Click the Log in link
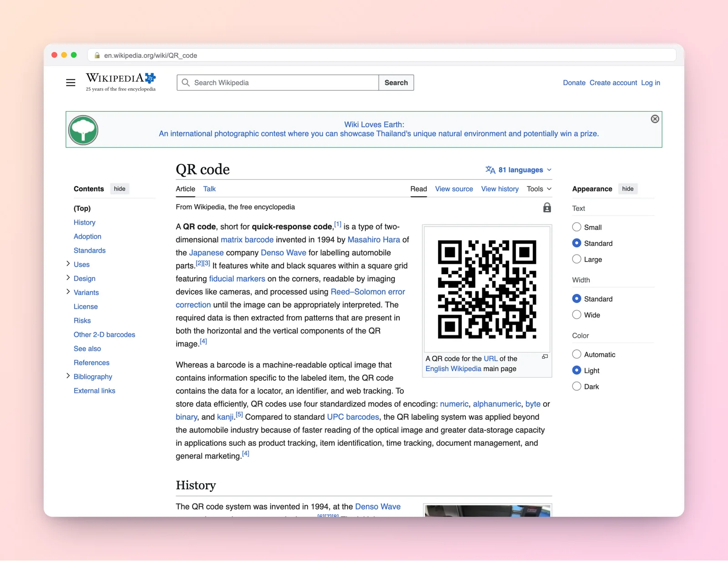This screenshot has height=561, width=728. point(651,83)
